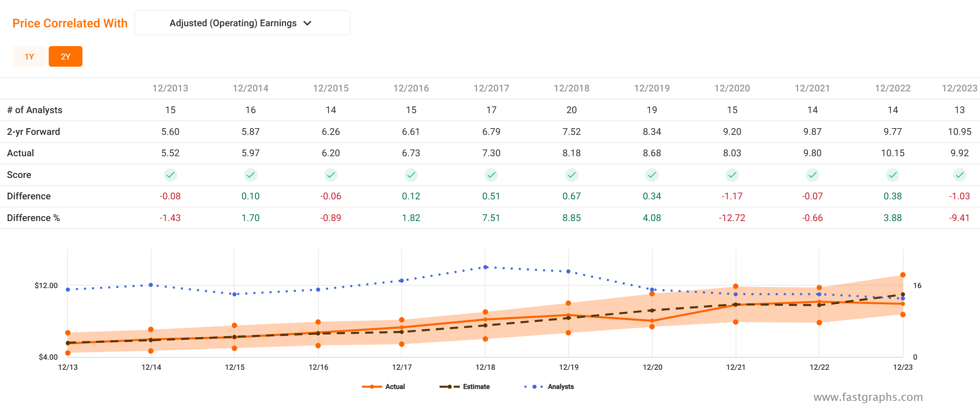Click the 12/2017 score checkmark icon
The height and width of the screenshot is (408, 980).
(x=491, y=175)
